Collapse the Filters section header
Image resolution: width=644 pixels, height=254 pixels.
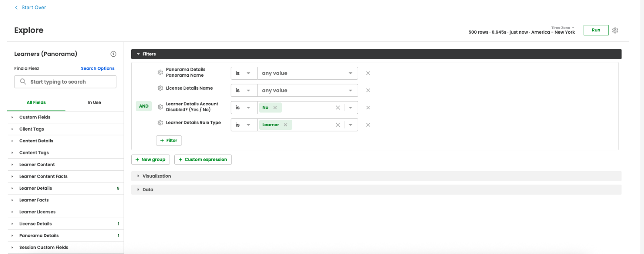tap(376, 54)
